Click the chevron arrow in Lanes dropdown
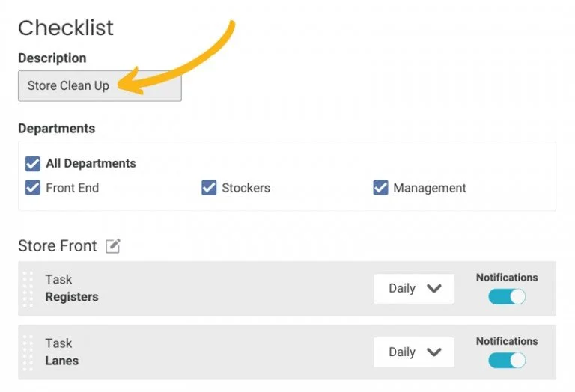The image size is (575, 392). click(433, 352)
